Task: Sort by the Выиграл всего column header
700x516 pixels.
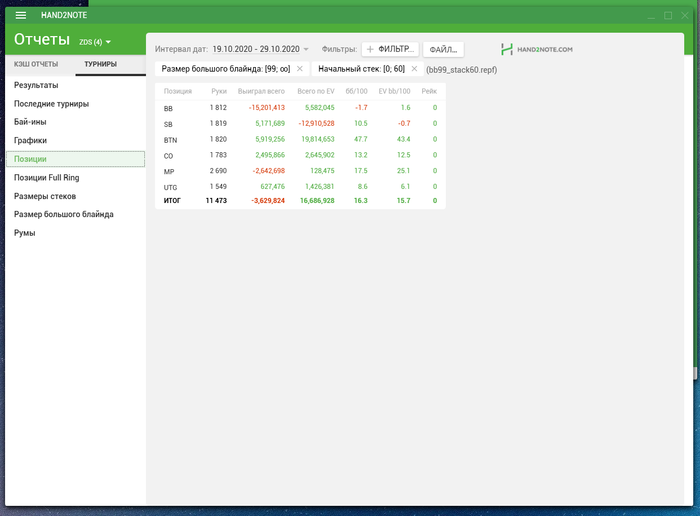Action: click(x=261, y=91)
